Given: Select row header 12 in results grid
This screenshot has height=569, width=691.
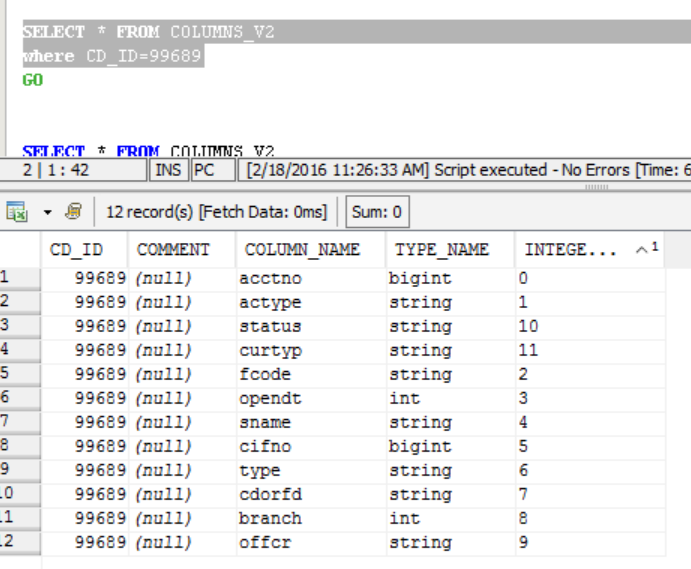Looking at the screenshot, I should [x=20, y=543].
